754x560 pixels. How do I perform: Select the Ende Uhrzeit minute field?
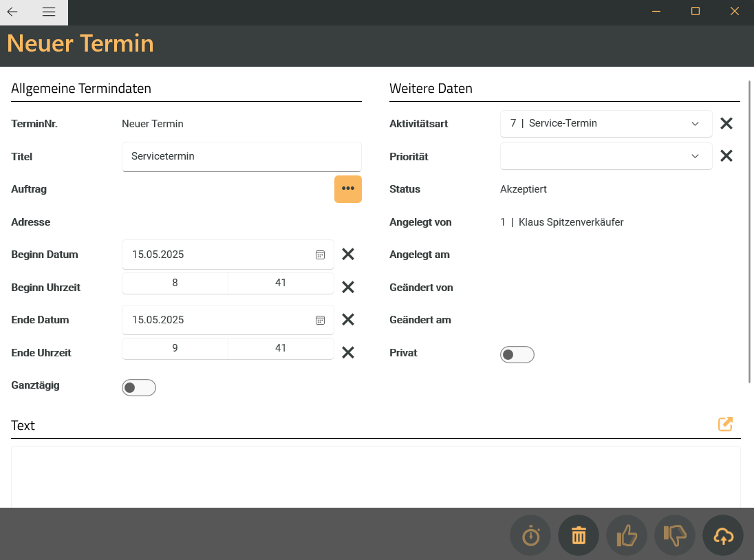281,349
